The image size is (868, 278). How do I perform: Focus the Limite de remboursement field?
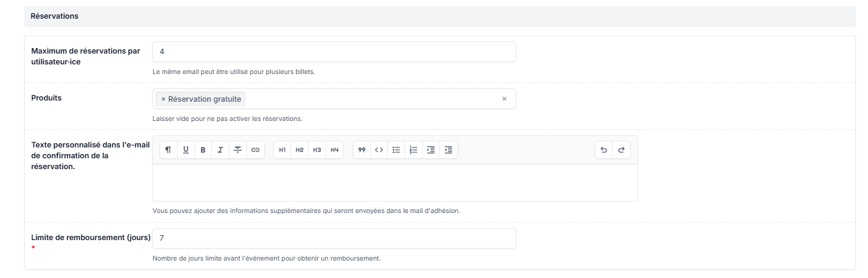coord(334,238)
